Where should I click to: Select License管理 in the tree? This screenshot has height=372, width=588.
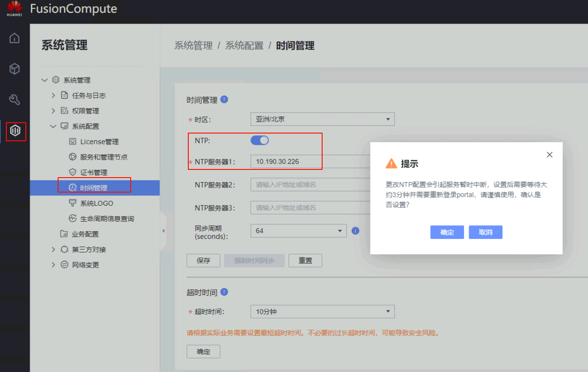click(99, 142)
